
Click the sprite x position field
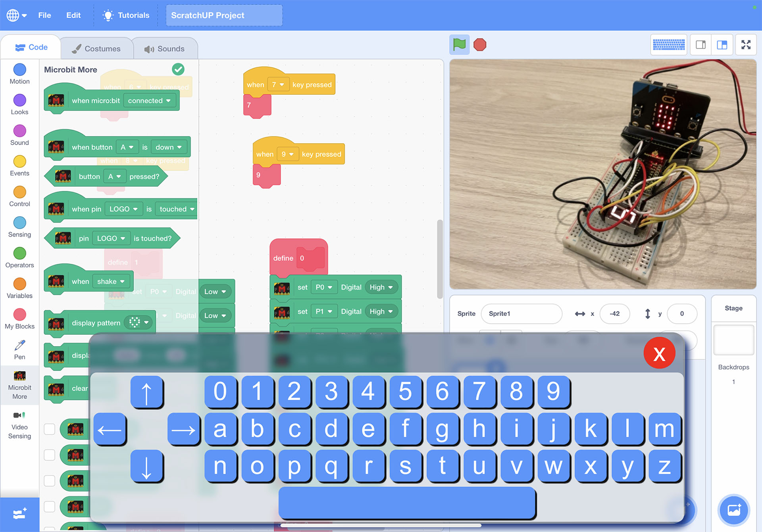point(614,313)
